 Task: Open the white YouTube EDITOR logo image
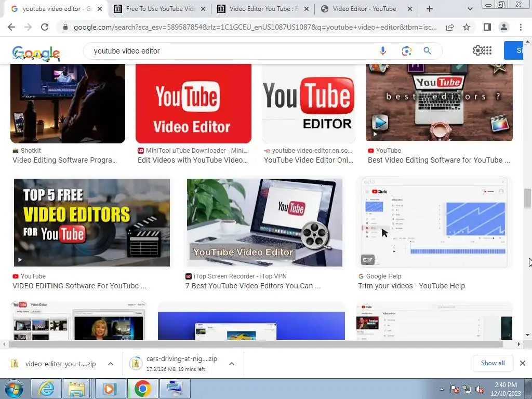[x=309, y=103]
